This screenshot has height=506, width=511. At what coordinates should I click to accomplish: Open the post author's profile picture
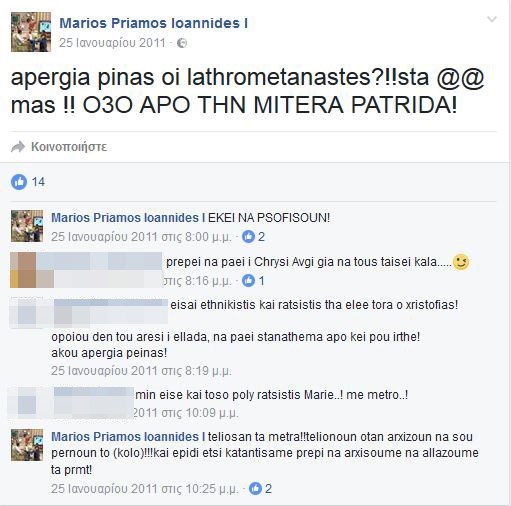pyautogui.click(x=31, y=32)
